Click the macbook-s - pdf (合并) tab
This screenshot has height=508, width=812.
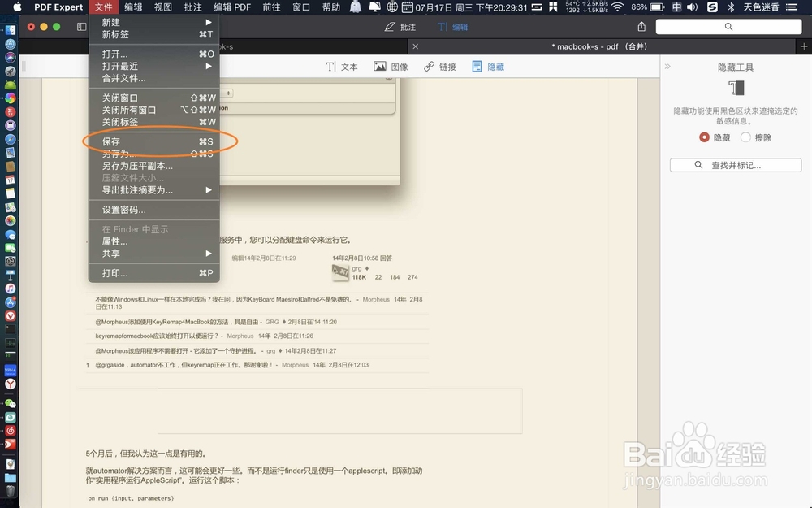pos(600,46)
